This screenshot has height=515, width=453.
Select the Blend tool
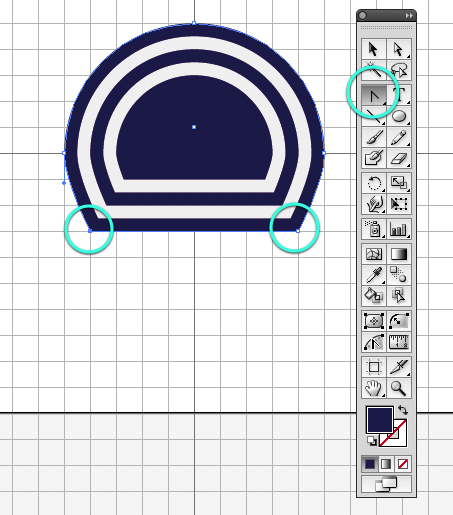click(x=399, y=275)
